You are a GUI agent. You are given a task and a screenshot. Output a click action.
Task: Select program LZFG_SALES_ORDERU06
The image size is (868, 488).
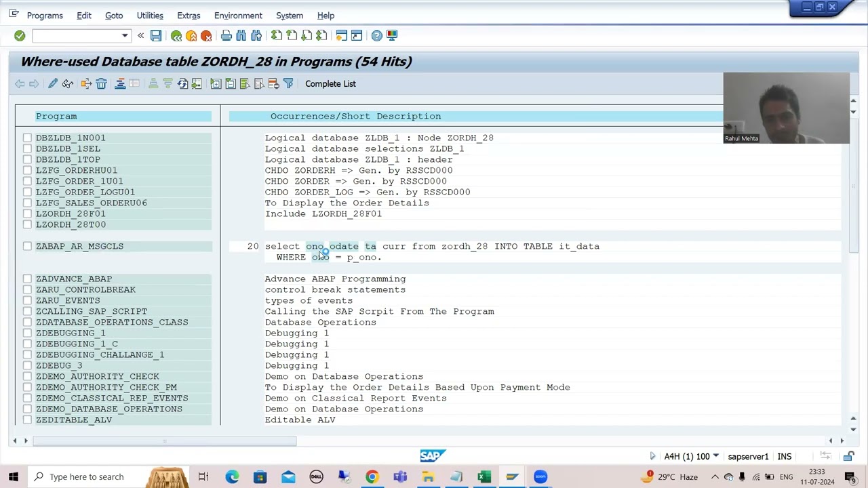(x=92, y=203)
